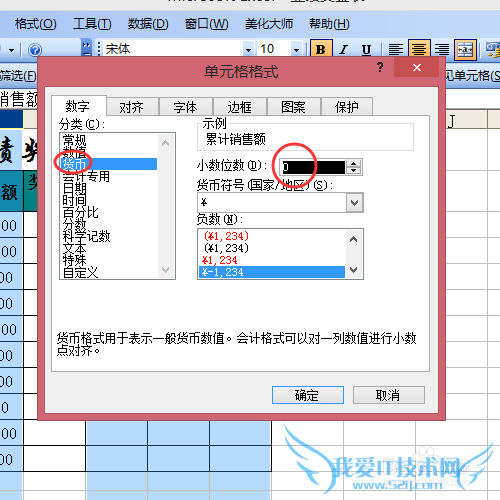Decrease decimal places with down spinner
Screen dimensions: 500x500
click(x=354, y=171)
